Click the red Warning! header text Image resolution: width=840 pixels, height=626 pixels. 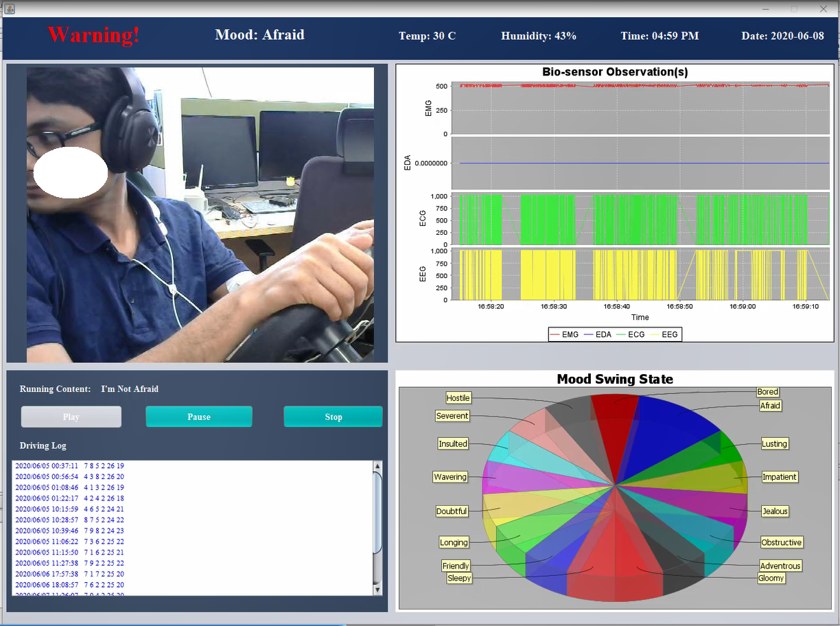pyautogui.click(x=93, y=34)
